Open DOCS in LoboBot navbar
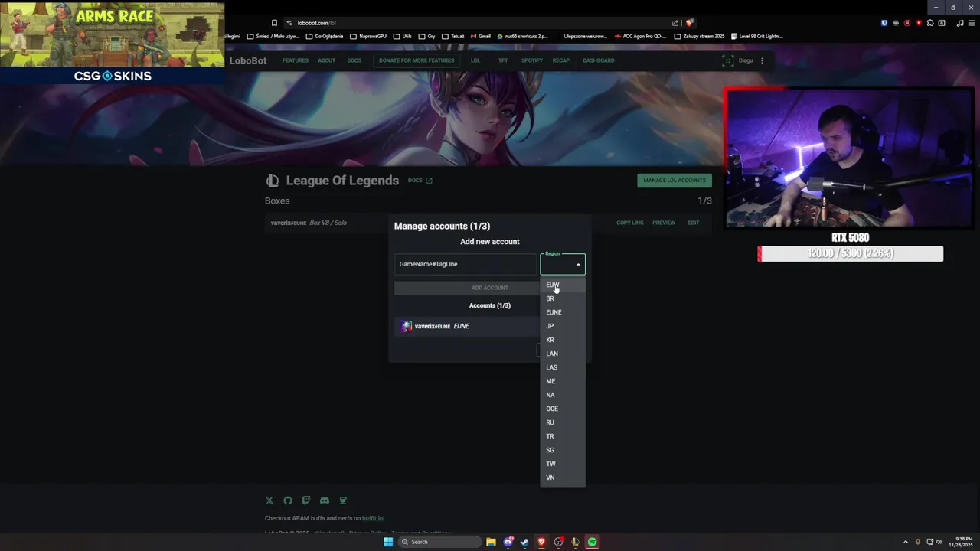The image size is (980, 551). click(x=354, y=60)
